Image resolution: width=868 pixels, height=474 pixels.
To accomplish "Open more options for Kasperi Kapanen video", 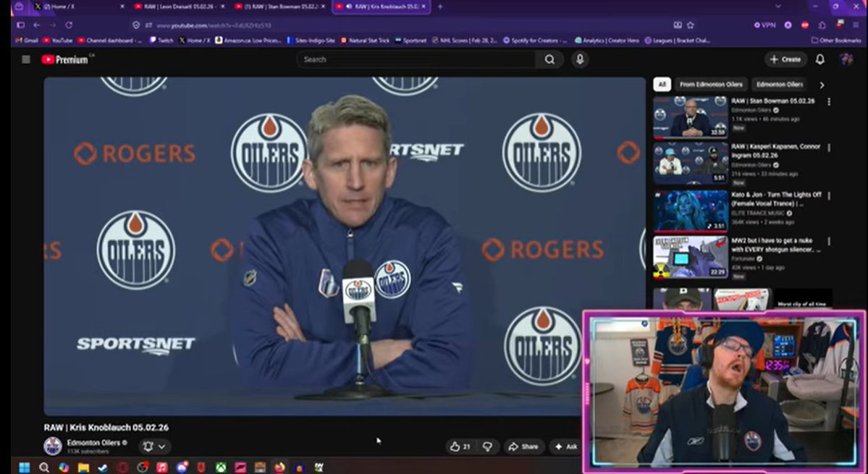I will point(829,148).
